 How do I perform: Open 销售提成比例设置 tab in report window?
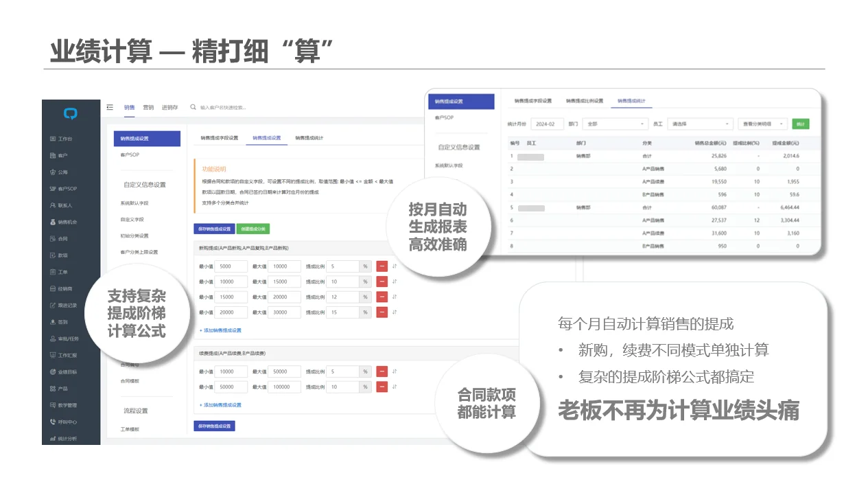[585, 100]
